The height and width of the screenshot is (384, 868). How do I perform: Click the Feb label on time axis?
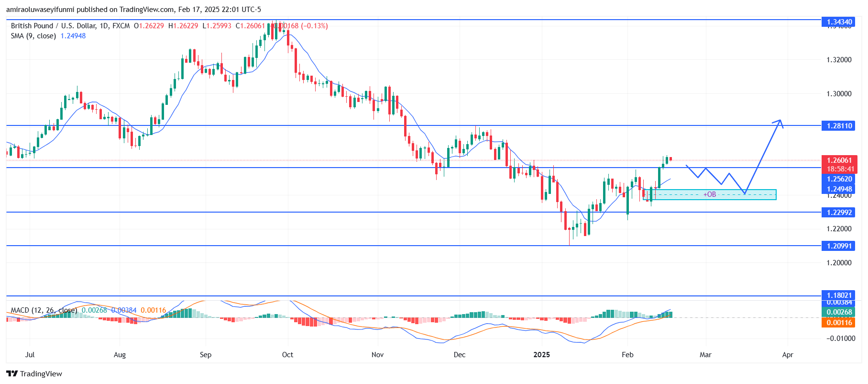click(627, 355)
